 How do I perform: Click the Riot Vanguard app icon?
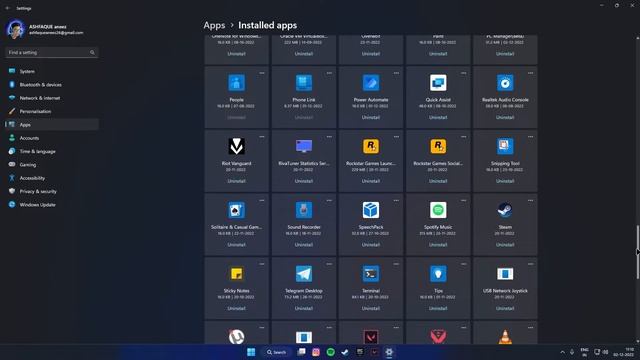pyautogui.click(x=236, y=146)
